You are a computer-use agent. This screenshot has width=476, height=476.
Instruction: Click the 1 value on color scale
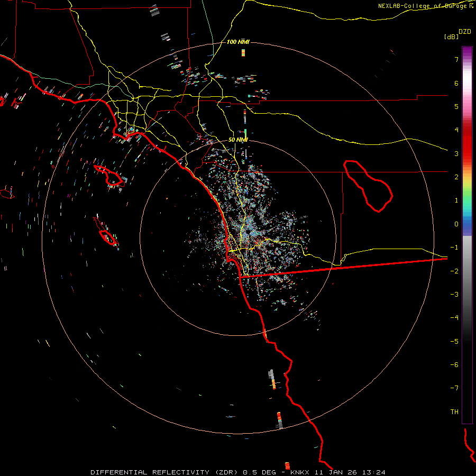pyautogui.click(x=456, y=200)
